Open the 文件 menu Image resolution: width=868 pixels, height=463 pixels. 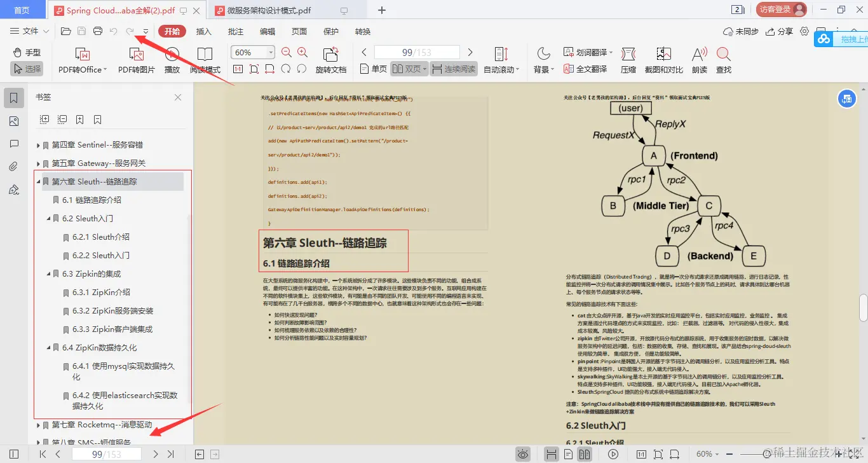click(x=28, y=31)
